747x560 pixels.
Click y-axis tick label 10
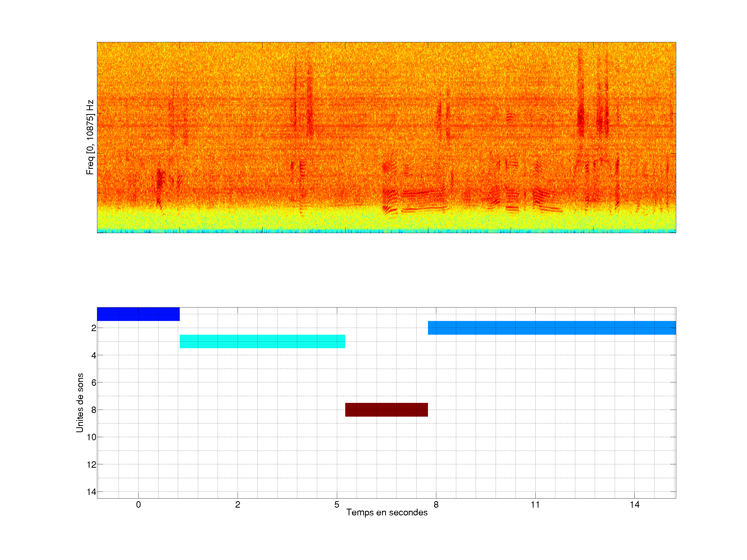(91, 437)
